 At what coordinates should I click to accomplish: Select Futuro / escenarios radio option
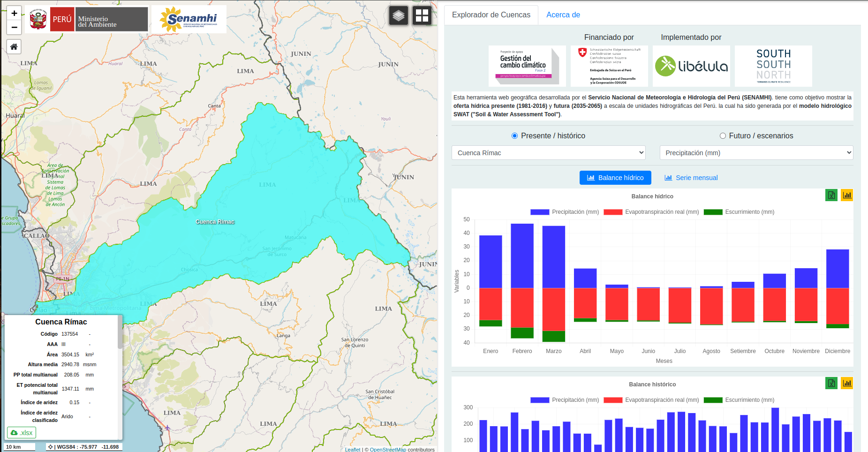[x=723, y=136]
